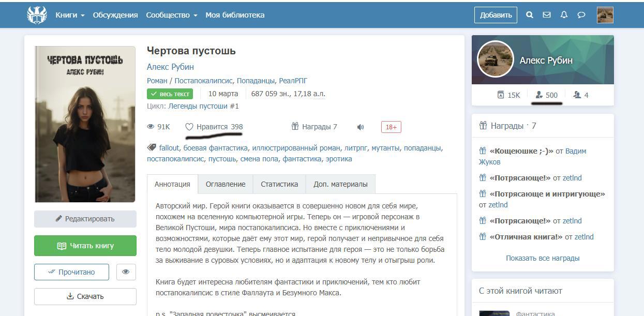Open the author's 500 subscribers count
Image resolution: width=644 pixels, height=316 pixels.
click(547, 95)
